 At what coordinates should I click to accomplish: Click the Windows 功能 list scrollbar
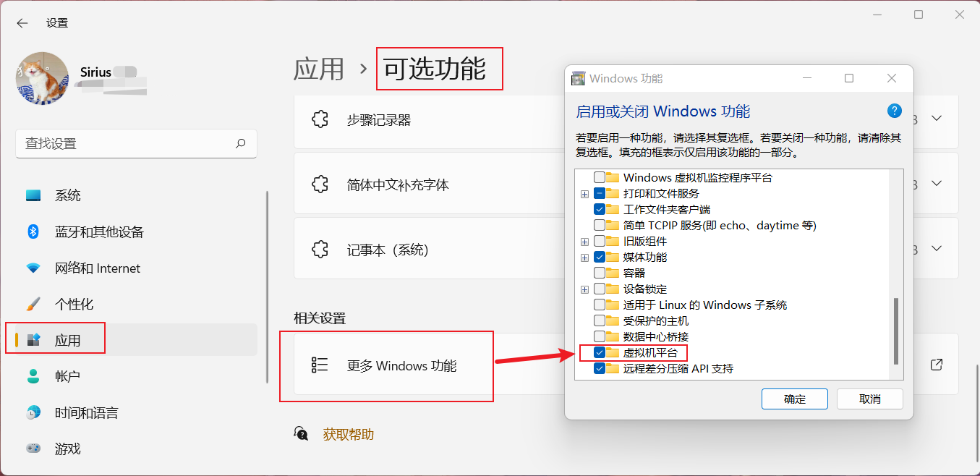(x=897, y=331)
